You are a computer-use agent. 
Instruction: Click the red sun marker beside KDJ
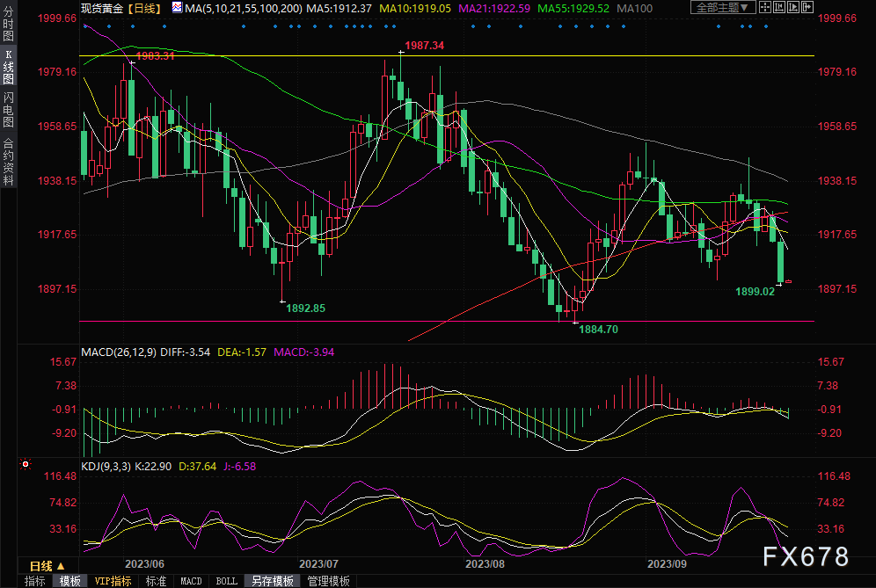pyautogui.click(x=26, y=463)
